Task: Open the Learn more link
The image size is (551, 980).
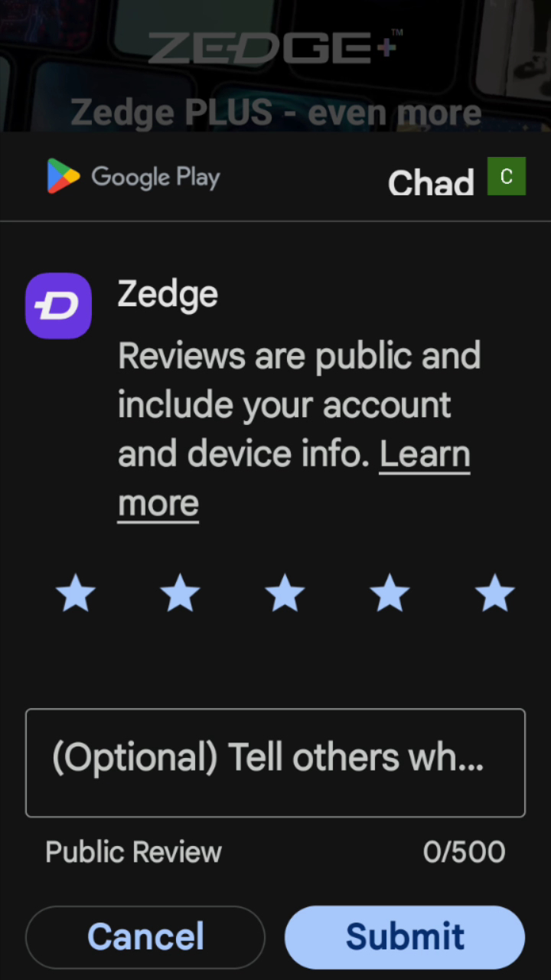Action: pos(294,479)
